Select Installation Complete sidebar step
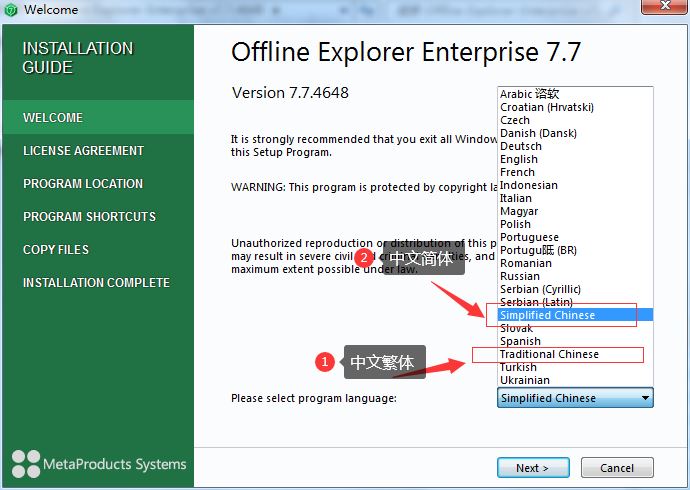Image resolution: width=690 pixels, height=490 pixels. tap(98, 282)
